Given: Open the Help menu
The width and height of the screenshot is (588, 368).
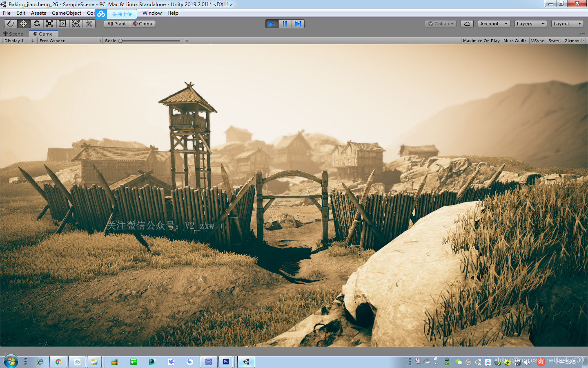Looking at the screenshot, I should click(x=173, y=13).
